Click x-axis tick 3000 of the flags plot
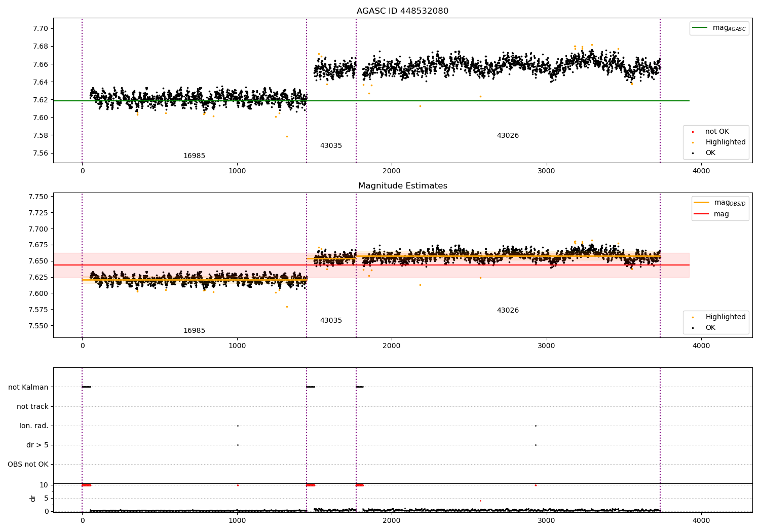The image size is (760, 532). pos(547,521)
